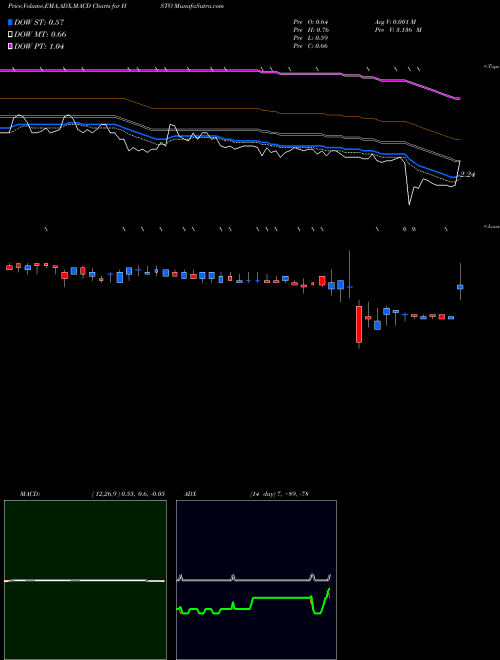Click the 'Pre L: 0.59' value
The image size is (500, 660).
point(311,38)
